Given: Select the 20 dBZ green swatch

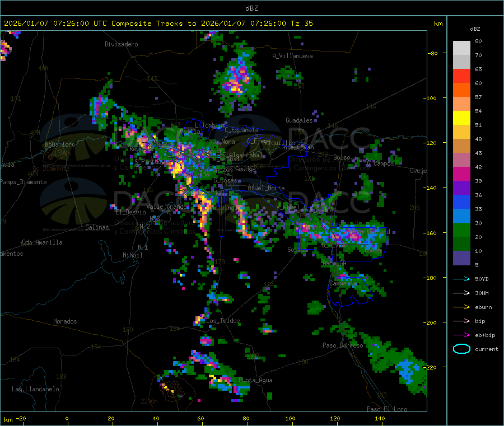Looking at the screenshot, I should point(461,244).
